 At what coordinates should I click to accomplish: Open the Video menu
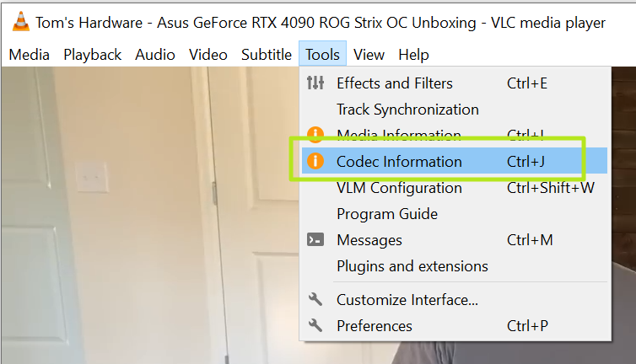pos(208,55)
